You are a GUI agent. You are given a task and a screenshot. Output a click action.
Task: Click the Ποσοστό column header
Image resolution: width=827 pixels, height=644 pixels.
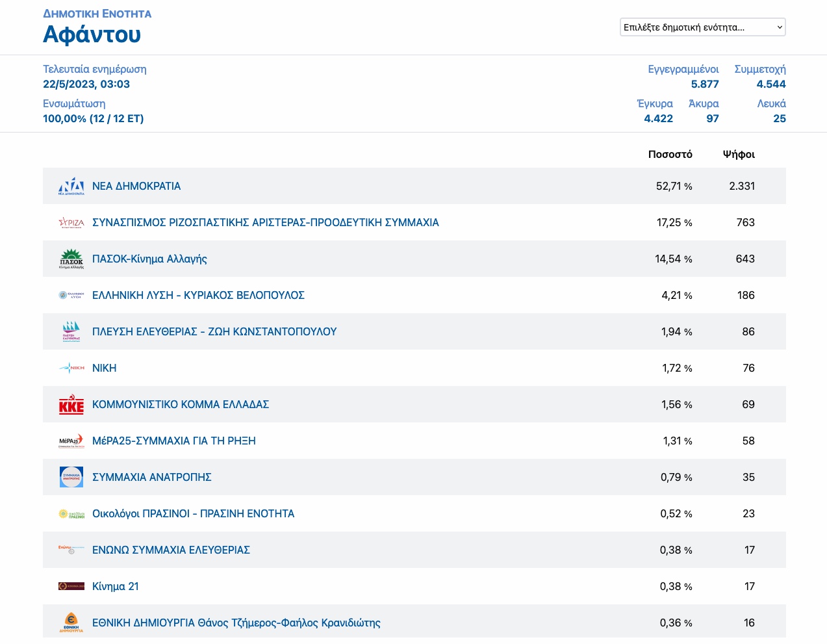(x=670, y=154)
